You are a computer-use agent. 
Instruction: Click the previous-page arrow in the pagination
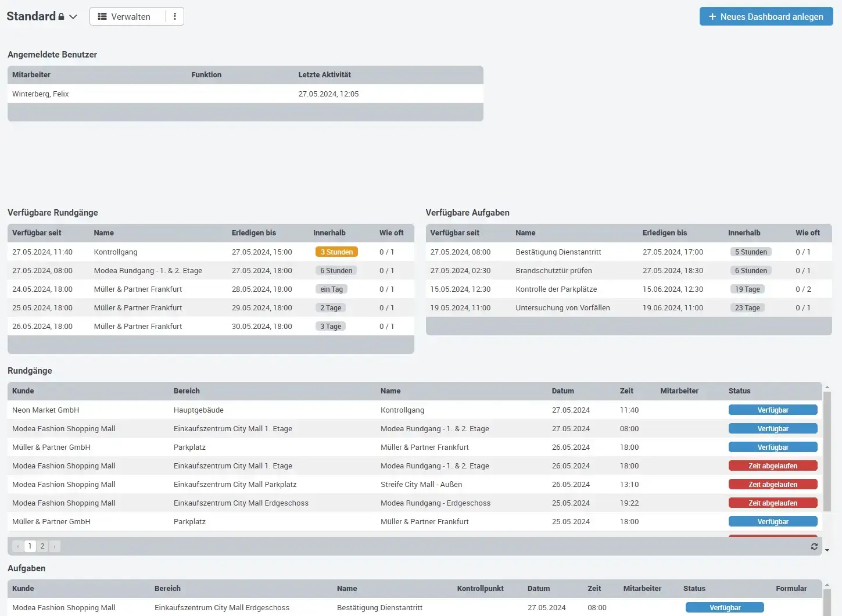click(x=17, y=546)
